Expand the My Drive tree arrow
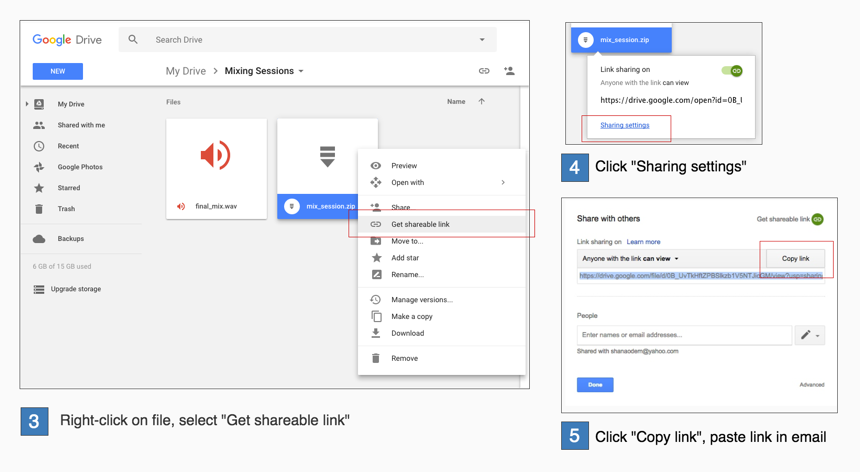 pyautogui.click(x=27, y=104)
